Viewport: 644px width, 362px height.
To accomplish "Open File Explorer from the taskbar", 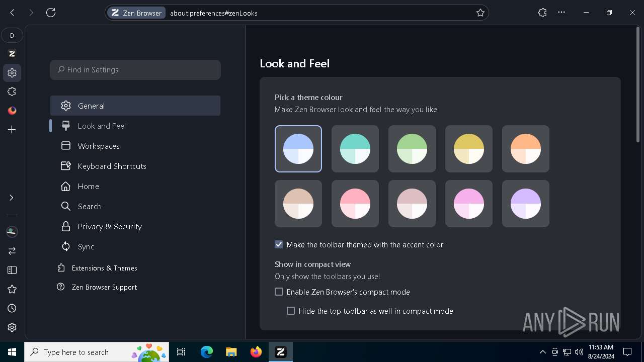I will pyautogui.click(x=231, y=352).
